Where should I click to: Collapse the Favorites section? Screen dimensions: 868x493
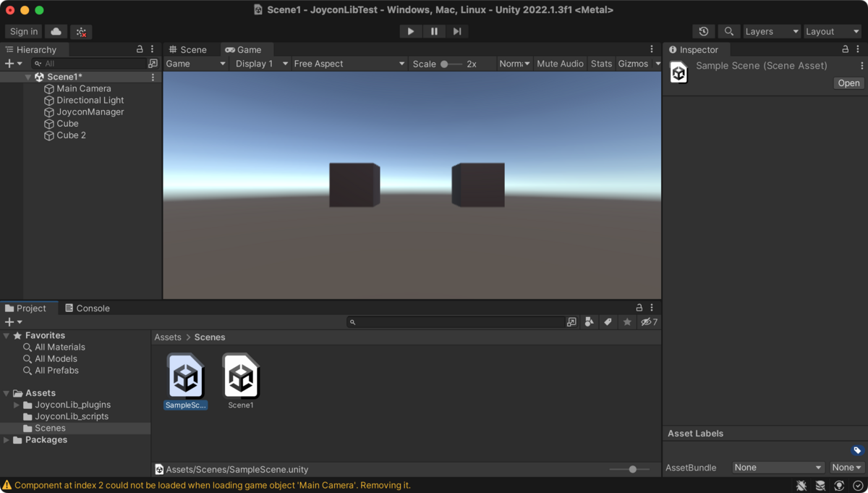7,336
